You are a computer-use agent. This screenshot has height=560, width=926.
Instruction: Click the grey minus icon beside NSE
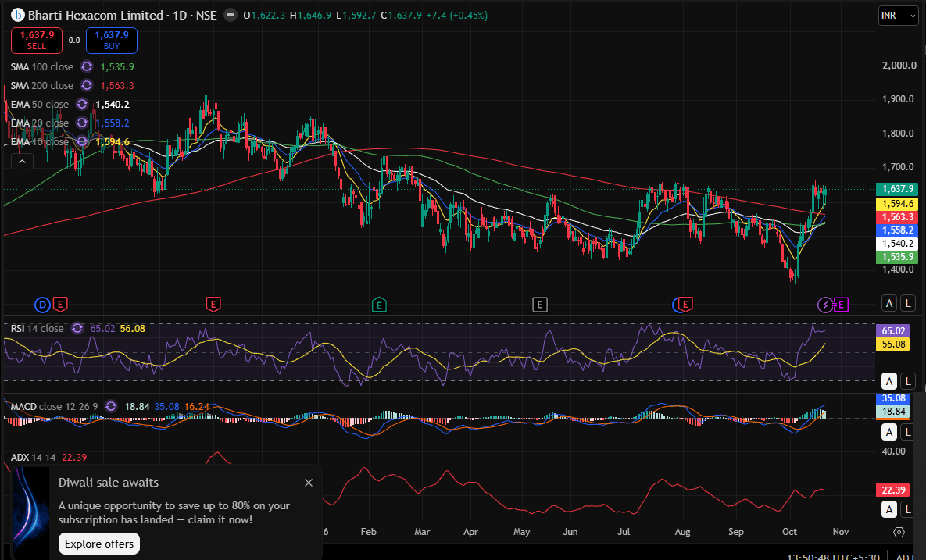[231, 16]
